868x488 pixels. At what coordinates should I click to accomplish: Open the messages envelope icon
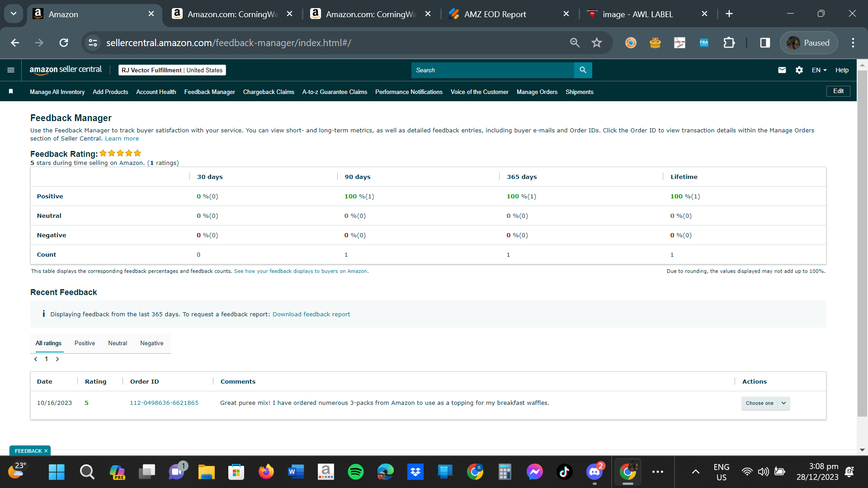click(x=782, y=70)
